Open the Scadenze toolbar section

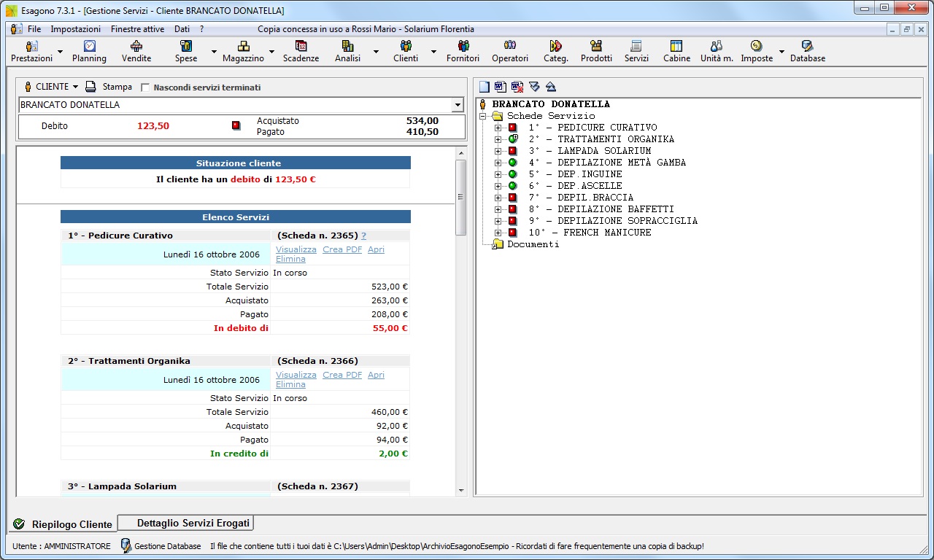[x=301, y=51]
